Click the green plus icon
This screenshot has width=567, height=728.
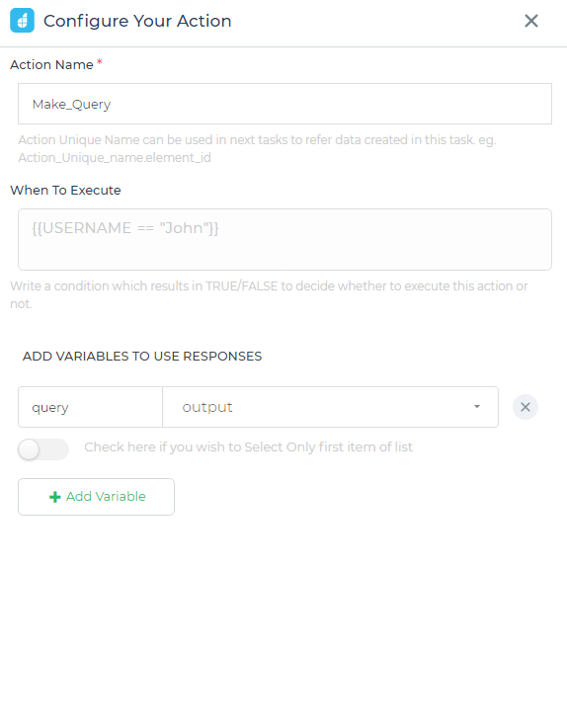click(x=54, y=497)
